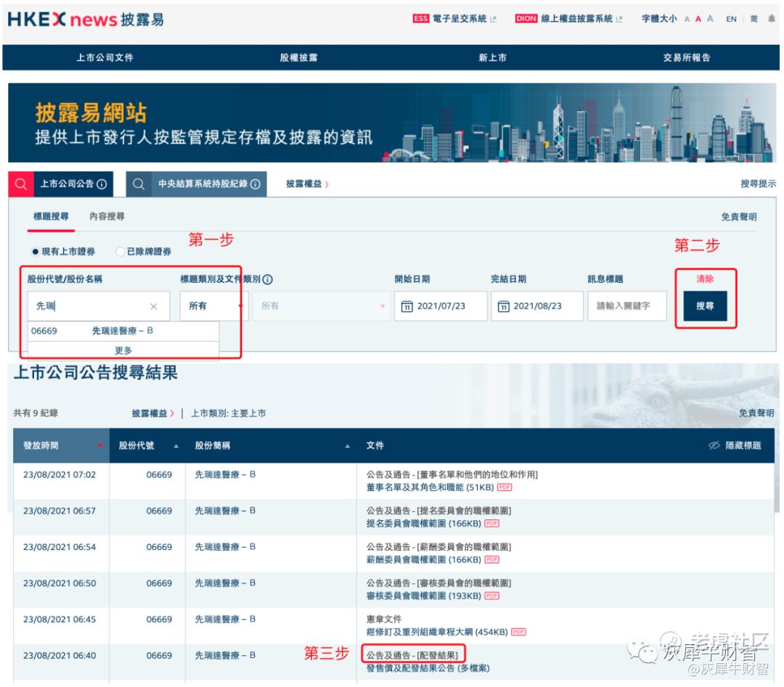Screen dimensions: 784x687
Task: Click the hide-titles eye icon
Action: 714,445
